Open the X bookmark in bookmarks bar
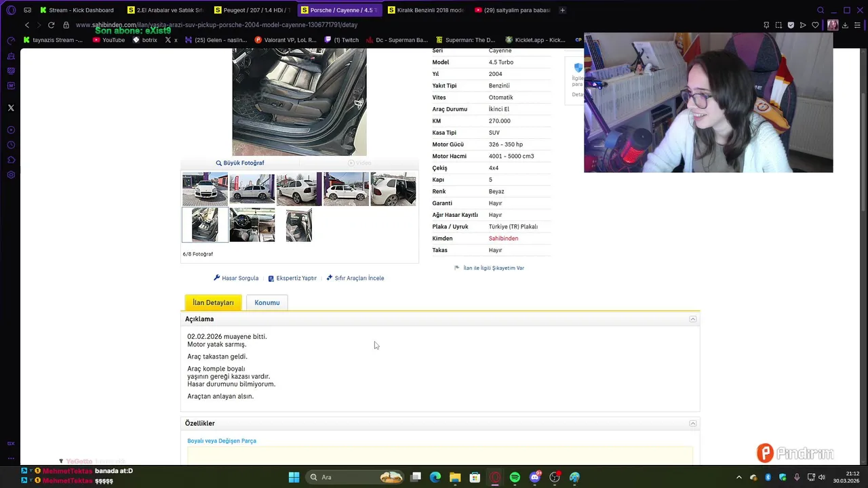Viewport: 868px width, 488px height. (x=172, y=40)
